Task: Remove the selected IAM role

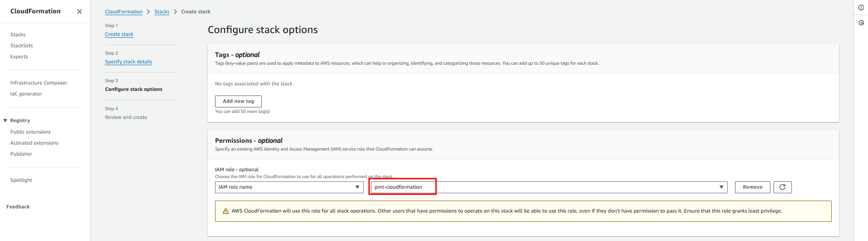Action: click(x=752, y=187)
